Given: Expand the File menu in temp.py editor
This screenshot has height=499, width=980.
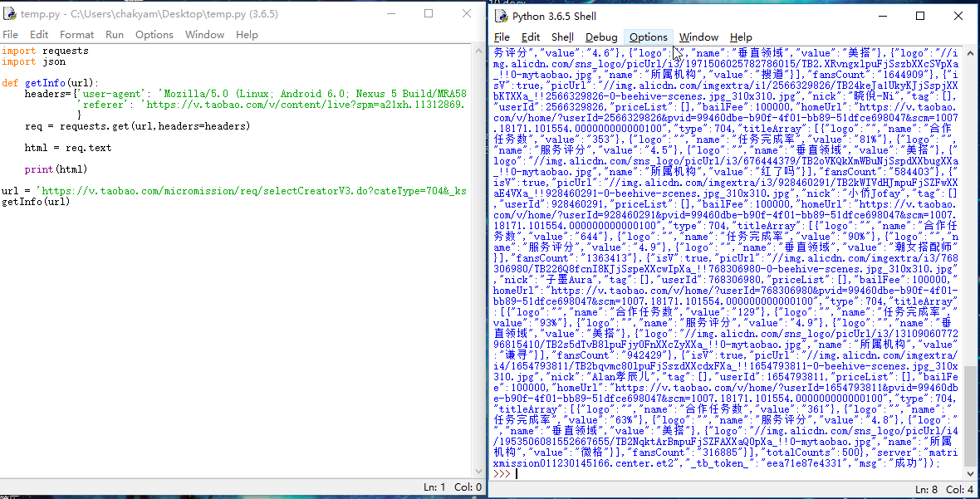Looking at the screenshot, I should pyautogui.click(x=10, y=35).
